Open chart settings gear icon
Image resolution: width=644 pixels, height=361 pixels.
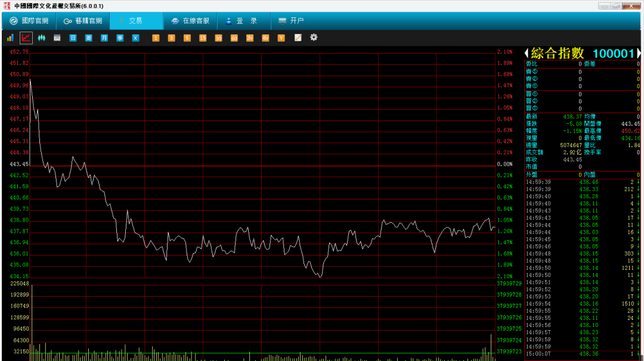pos(314,38)
